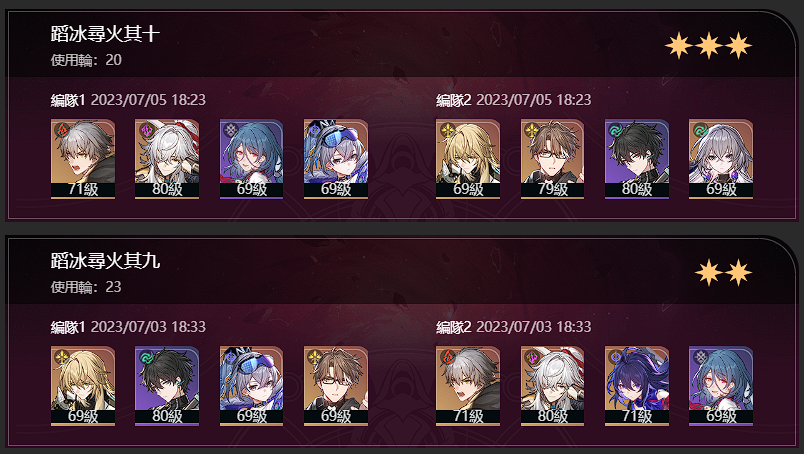804x454 pixels.
Task: Click lightning element icon on 其十 Jing Yuan card
Action: (x=146, y=130)
